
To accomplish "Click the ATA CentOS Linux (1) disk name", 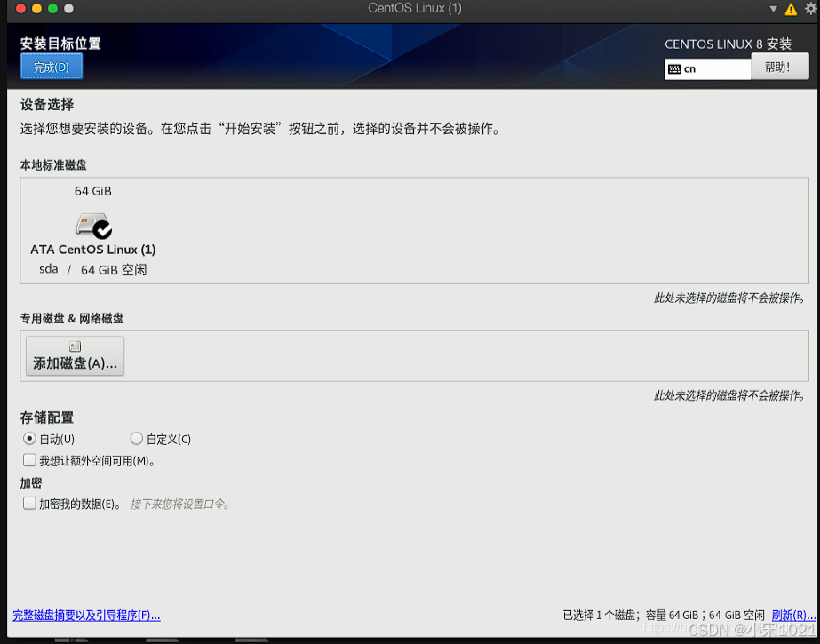I will (x=93, y=250).
